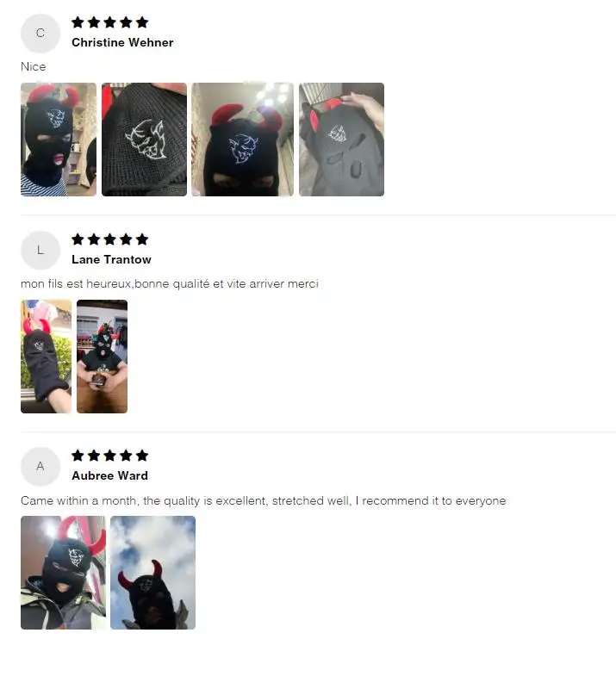Click the reviewer name Aubree Ward

(x=110, y=475)
